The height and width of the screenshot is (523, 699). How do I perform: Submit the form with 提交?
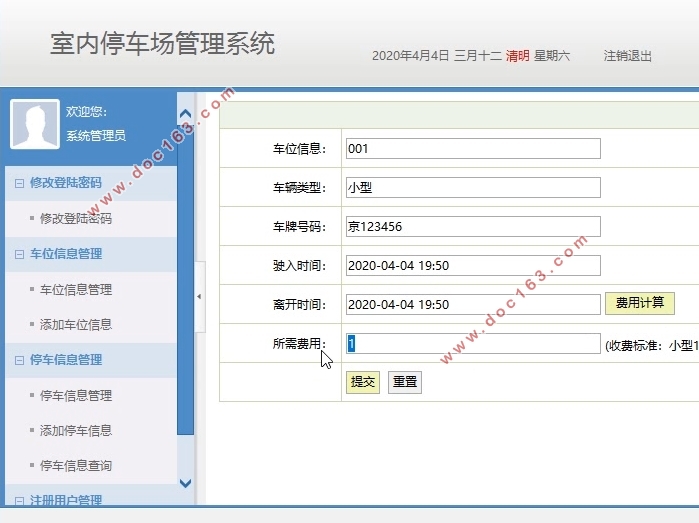click(x=363, y=382)
